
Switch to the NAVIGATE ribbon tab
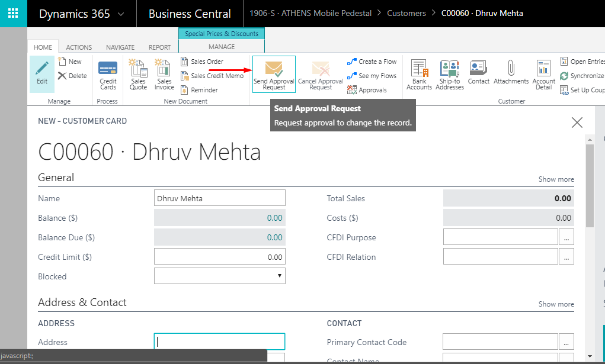pyautogui.click(x=120, y=47)
